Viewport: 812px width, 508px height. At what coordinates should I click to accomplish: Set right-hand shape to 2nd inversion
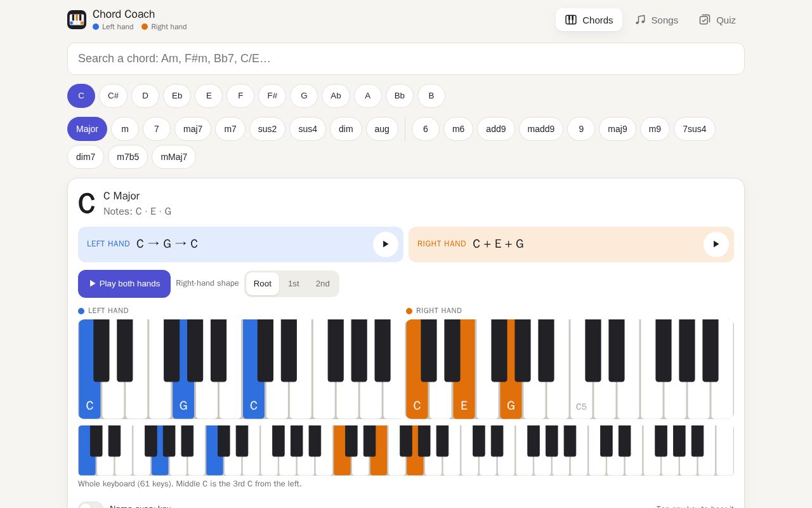point(323,284)
